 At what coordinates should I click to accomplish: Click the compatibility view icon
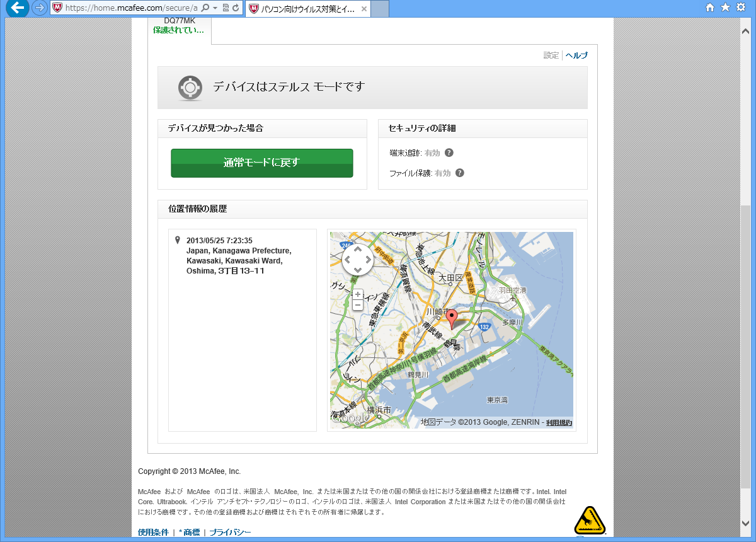(226, 8)
